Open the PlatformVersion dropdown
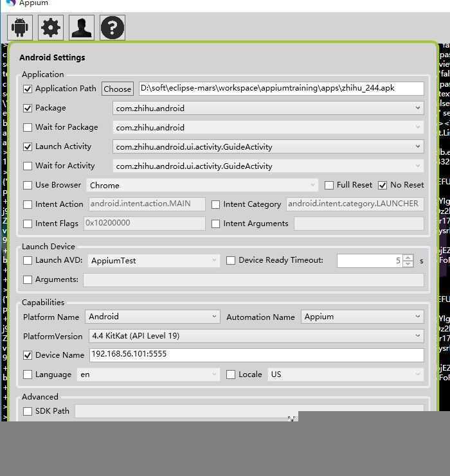The width and height of the screenshot is (450, 476). [256, 336]
